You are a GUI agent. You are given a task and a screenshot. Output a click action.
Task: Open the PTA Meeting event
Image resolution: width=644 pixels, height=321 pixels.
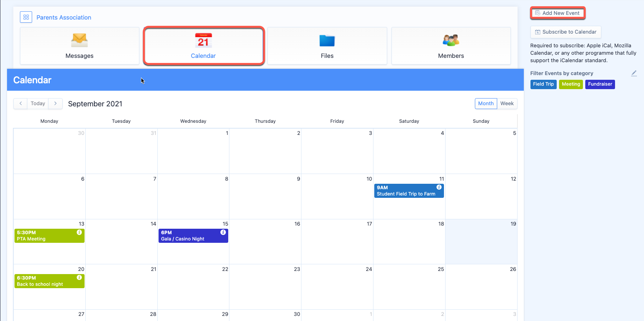(x=49, y=236)
